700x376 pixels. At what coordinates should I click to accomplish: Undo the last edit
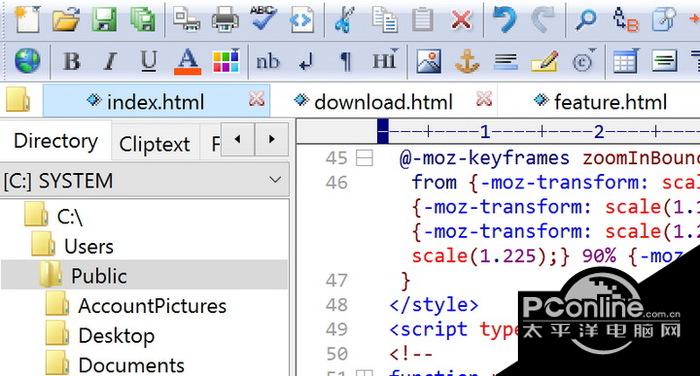(x=504, y=20)
